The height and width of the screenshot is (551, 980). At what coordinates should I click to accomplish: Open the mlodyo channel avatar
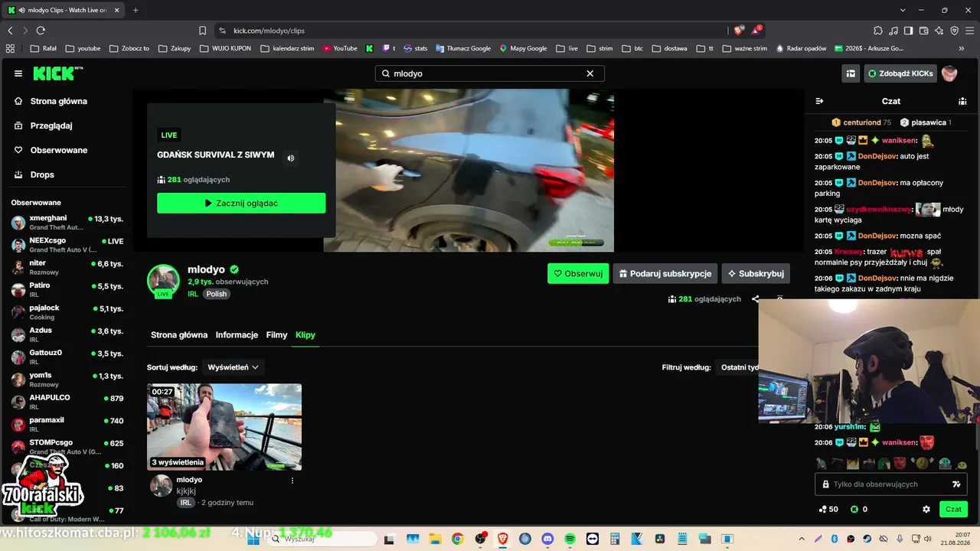(x=163, y=281)
